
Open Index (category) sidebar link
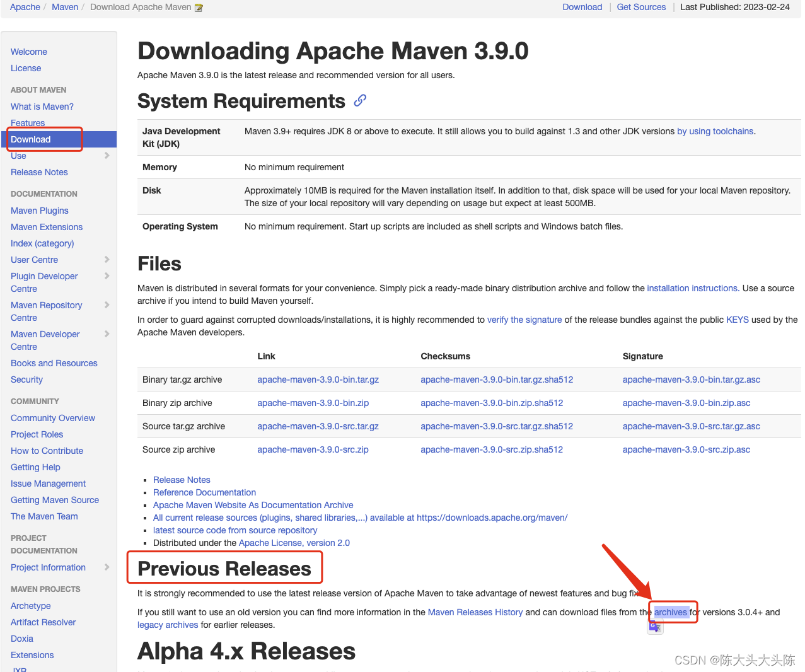tap(42, 243)
